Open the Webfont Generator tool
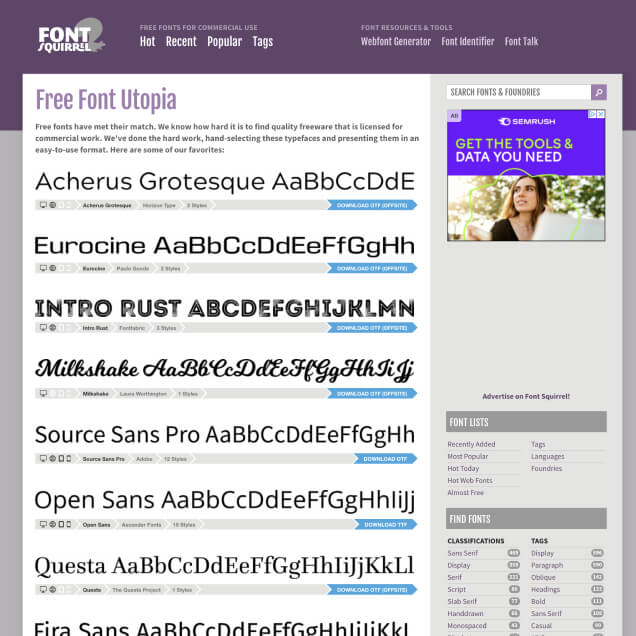 tap(396, 41)
